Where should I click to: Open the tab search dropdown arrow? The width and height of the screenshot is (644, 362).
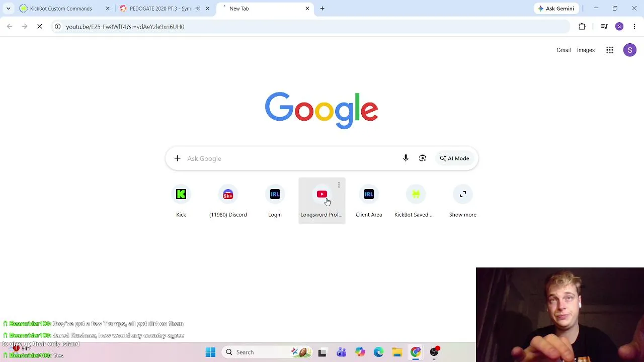point(8,9)
